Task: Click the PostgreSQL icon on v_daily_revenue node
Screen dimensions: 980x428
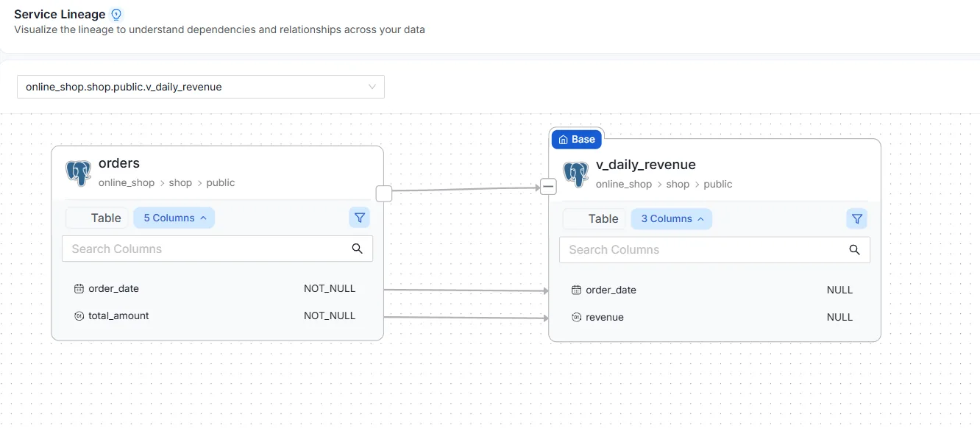Action: (x=575, y=174)
